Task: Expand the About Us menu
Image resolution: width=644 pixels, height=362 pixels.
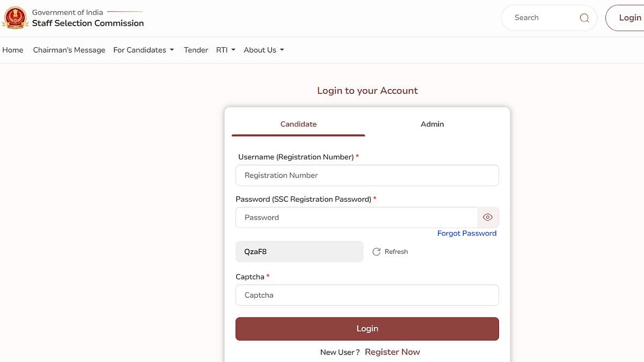Action: (x=264, y=50)
